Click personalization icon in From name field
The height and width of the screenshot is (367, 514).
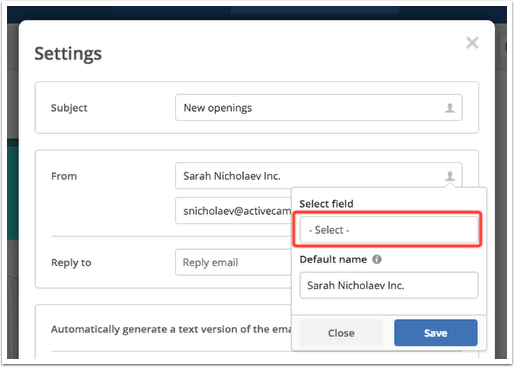click(x=450, y=176)
